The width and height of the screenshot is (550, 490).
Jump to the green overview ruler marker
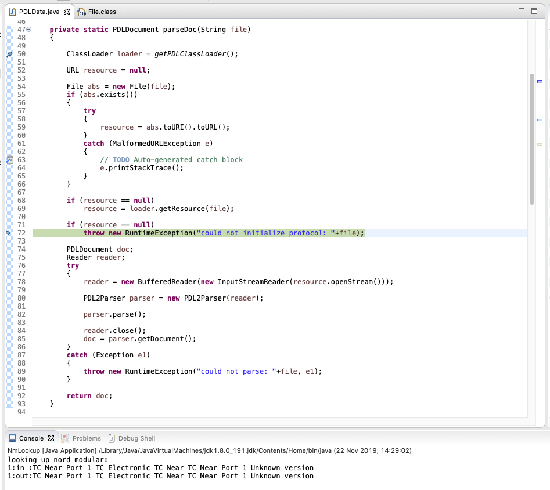coord(539,145)
